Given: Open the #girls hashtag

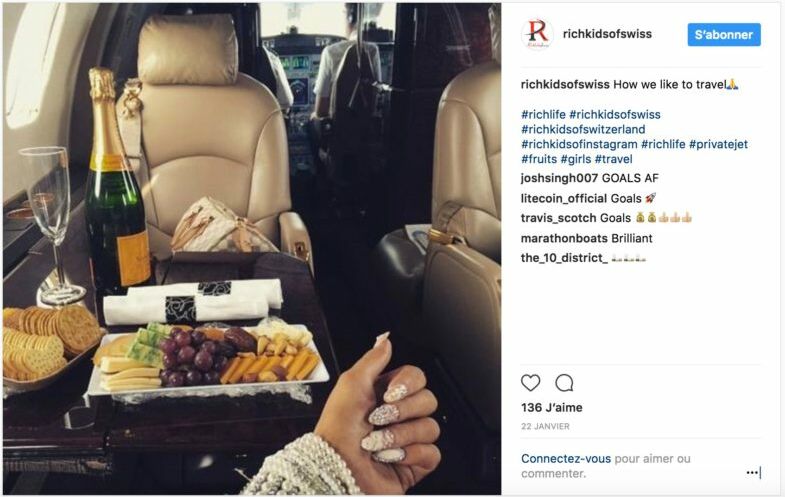Looking at the screenshot, I should point(576,159).
